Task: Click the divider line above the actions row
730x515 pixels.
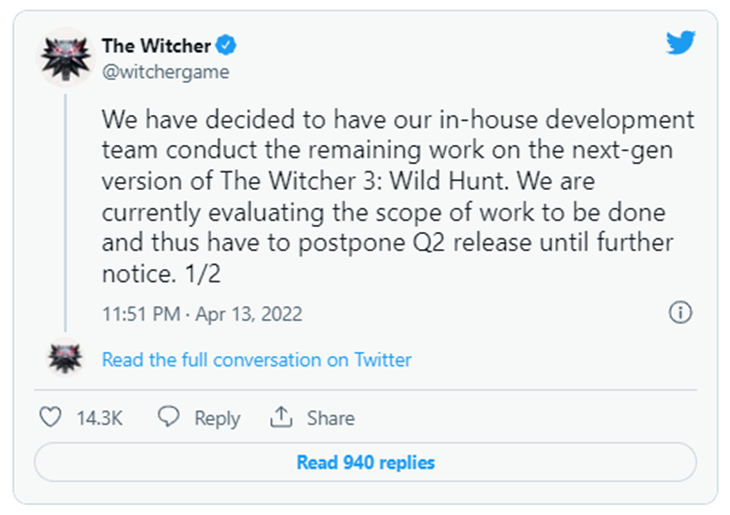Action: [365, 389]
